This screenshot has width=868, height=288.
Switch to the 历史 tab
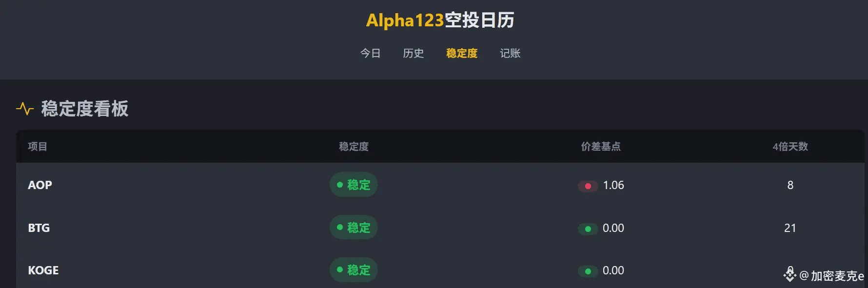(414, 53)
